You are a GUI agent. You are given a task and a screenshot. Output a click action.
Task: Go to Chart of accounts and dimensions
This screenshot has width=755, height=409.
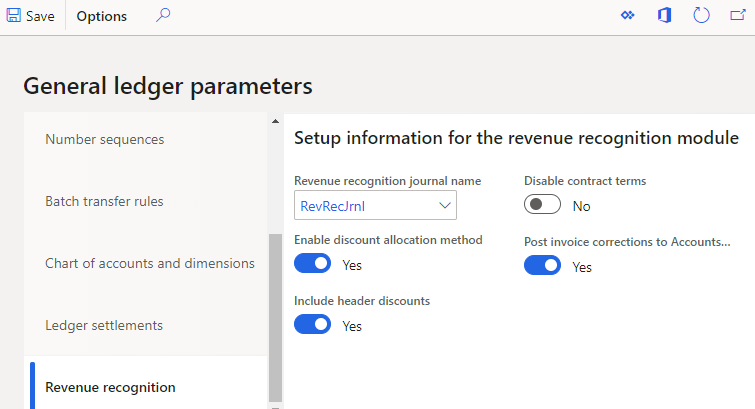tap(150, 263)
